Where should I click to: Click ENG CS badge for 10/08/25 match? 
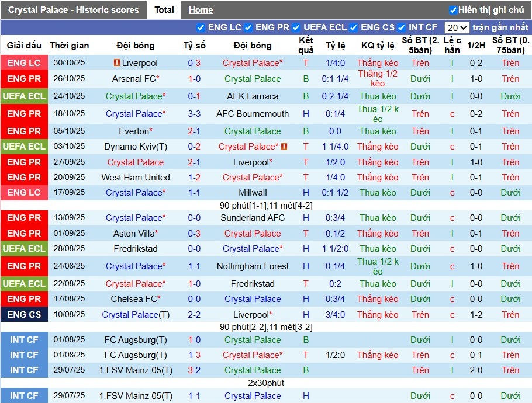(x=24, y=315)
